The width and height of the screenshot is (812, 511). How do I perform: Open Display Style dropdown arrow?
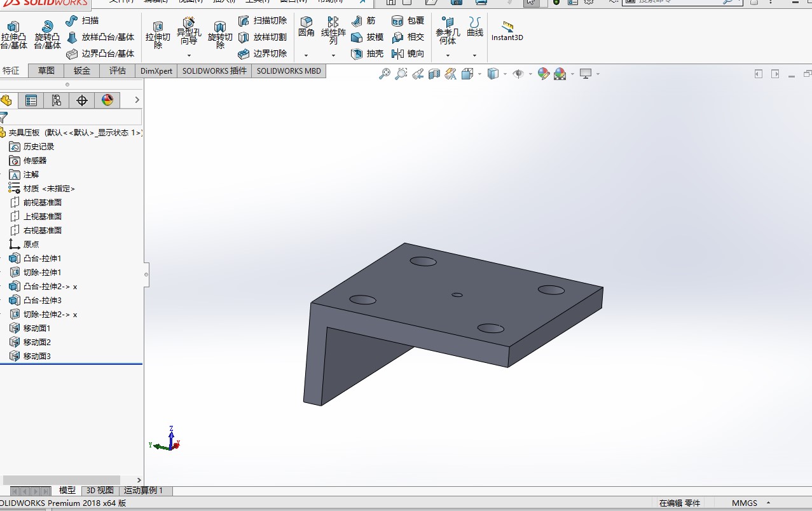(x=505, y=74)
